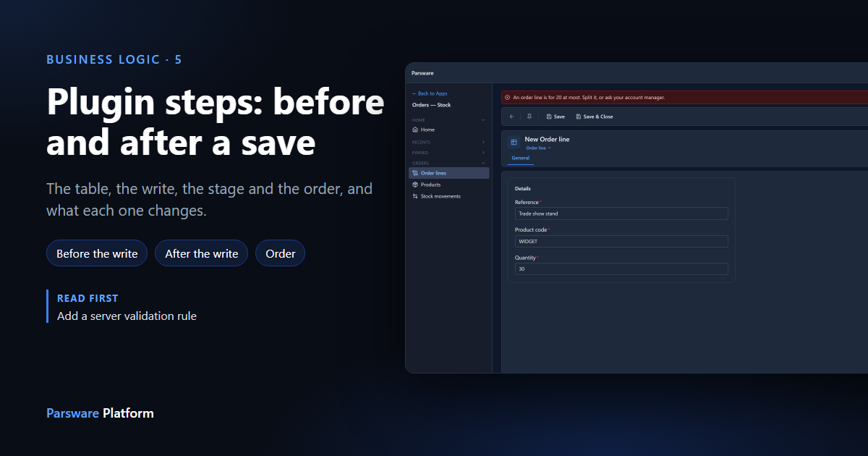Click the New Order line heading
Image resolution: width=868 pixels, height=456 pixels.
[x=547, y=139]
